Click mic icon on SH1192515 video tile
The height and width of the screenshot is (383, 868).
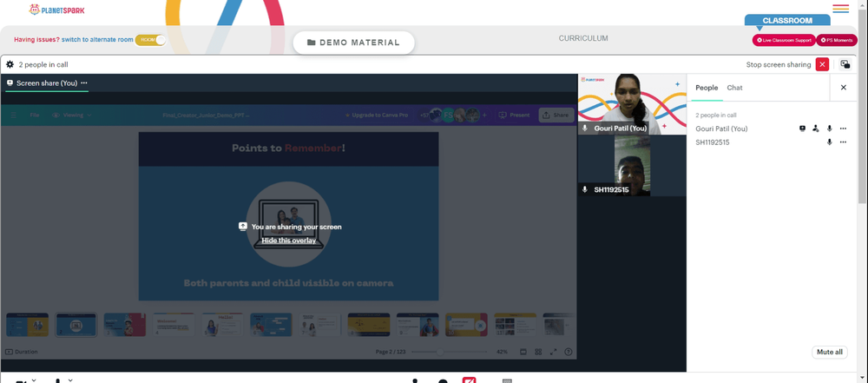(x=584, y=189)
